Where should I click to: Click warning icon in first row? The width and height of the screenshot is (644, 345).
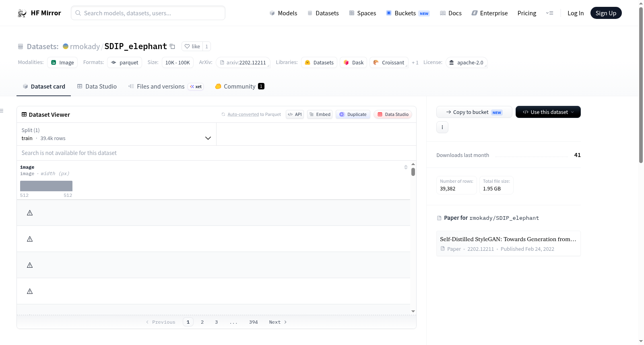click(x=30, y=213)
